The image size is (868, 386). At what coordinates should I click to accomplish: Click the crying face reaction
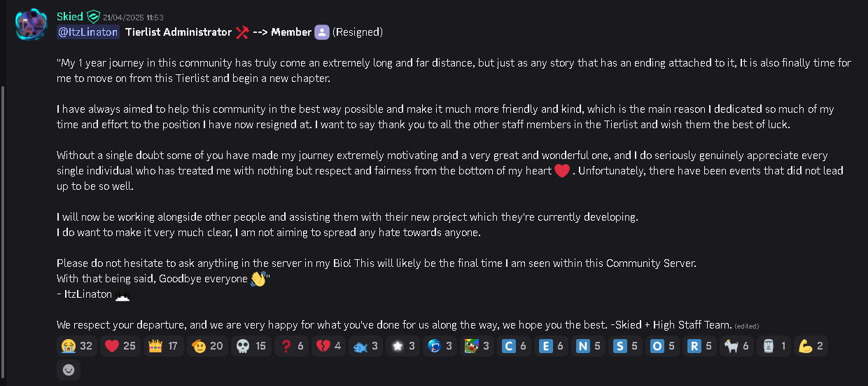[x=77, y=346]
